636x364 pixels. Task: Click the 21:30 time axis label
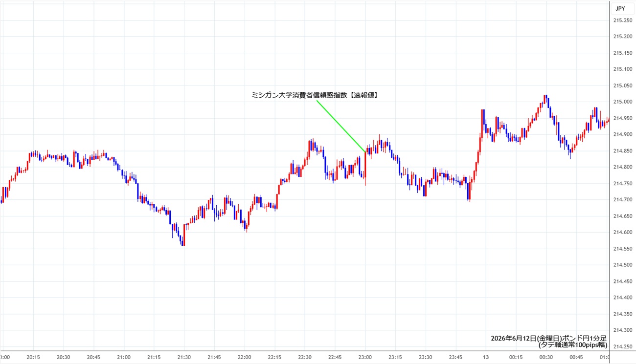coord(184,357)
